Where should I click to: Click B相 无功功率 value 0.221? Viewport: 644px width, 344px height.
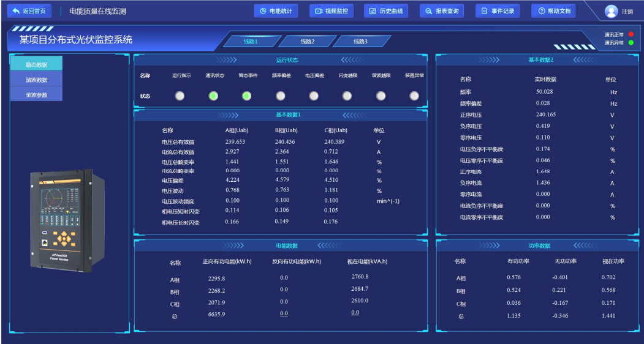pyautogui.click(x=559, y=290)
